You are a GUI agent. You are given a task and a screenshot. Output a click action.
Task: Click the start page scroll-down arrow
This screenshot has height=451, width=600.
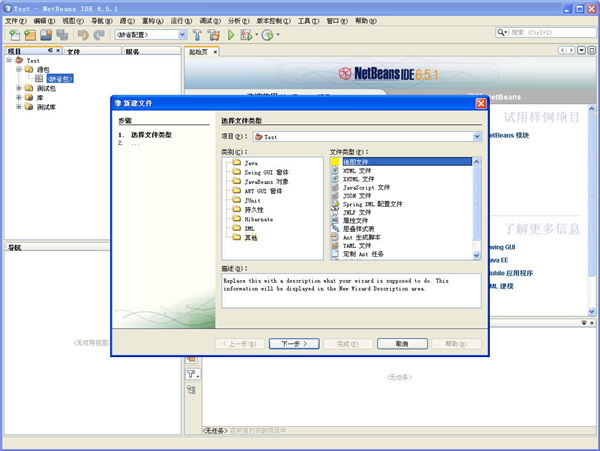coord(592,311)
